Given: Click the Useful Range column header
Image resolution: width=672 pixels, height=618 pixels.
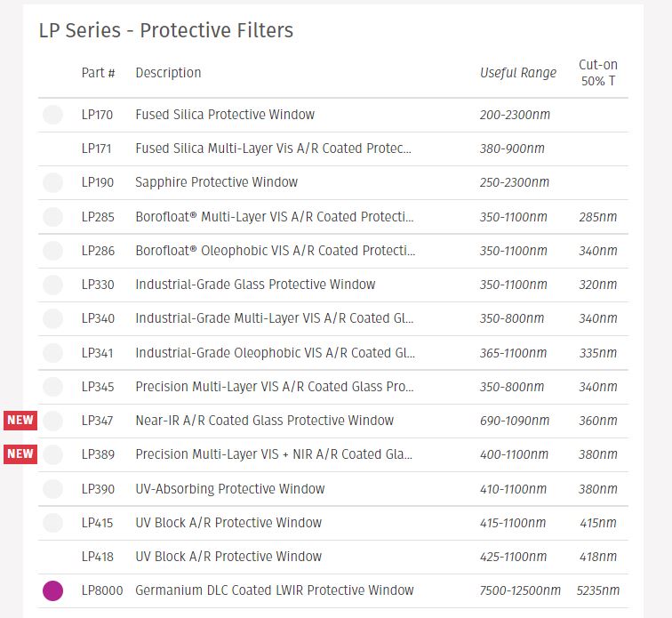Looking at the screenshot, I should [518, 73].
